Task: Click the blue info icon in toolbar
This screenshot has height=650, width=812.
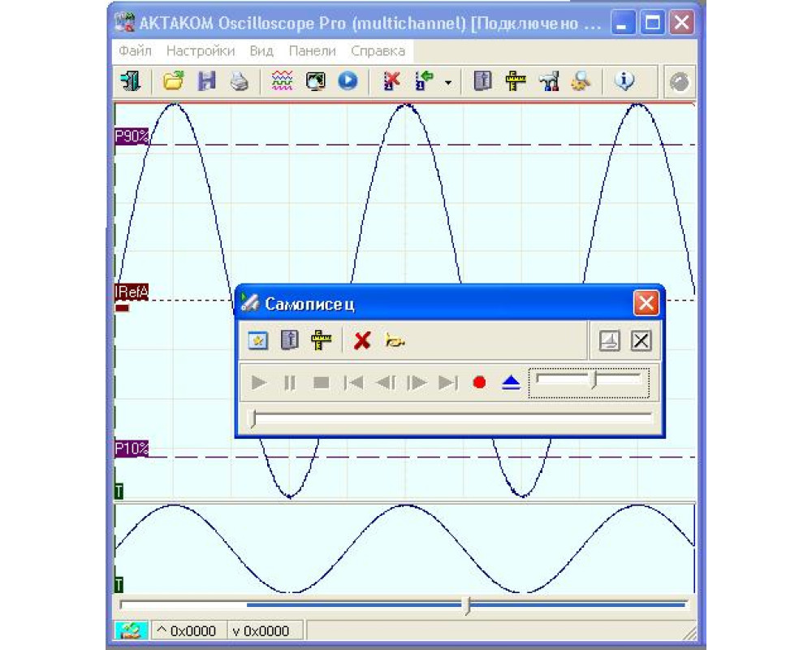Action: click(x=624, y=81)
